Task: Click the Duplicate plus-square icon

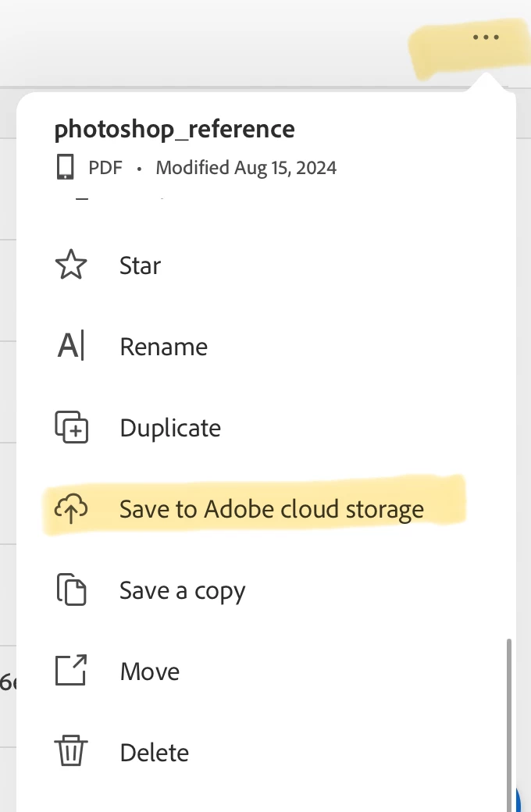Action: [x=71, y=428]
